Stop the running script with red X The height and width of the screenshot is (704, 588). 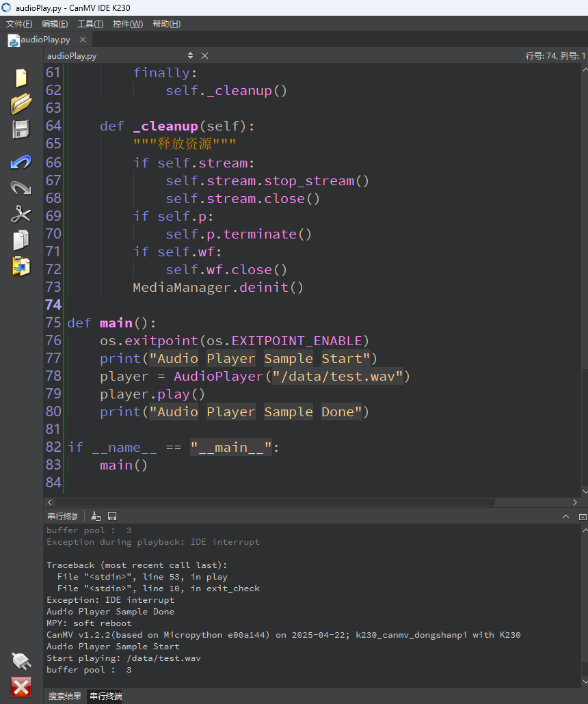21,688
